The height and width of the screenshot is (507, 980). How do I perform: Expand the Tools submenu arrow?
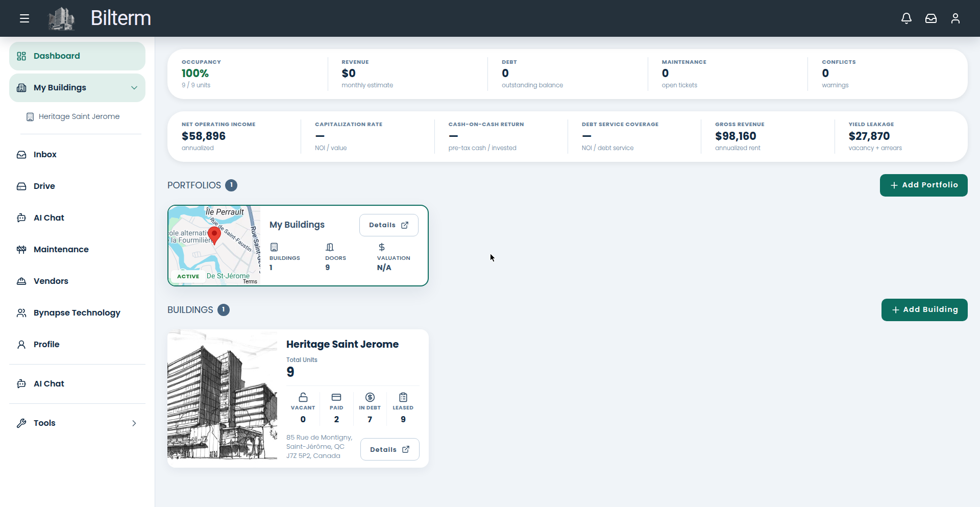pyautogui.click(x=134, y=423)
